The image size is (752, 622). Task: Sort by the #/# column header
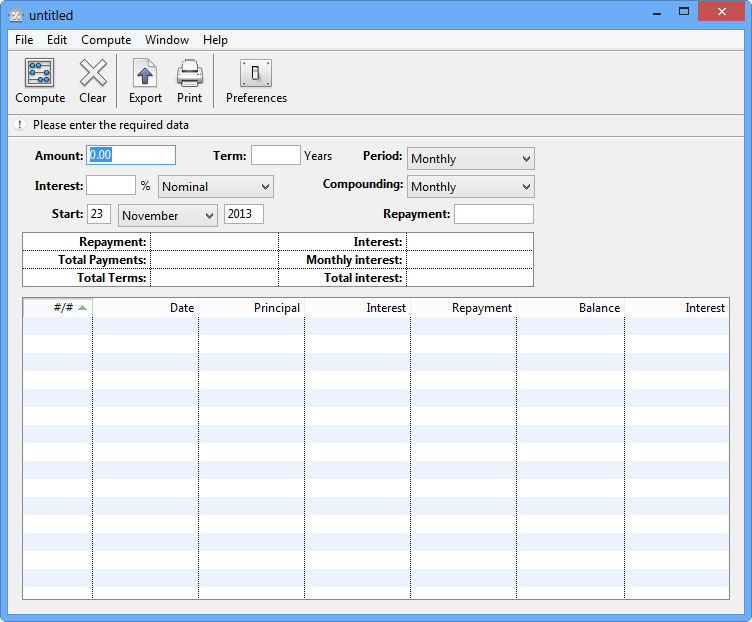(58, 308)
